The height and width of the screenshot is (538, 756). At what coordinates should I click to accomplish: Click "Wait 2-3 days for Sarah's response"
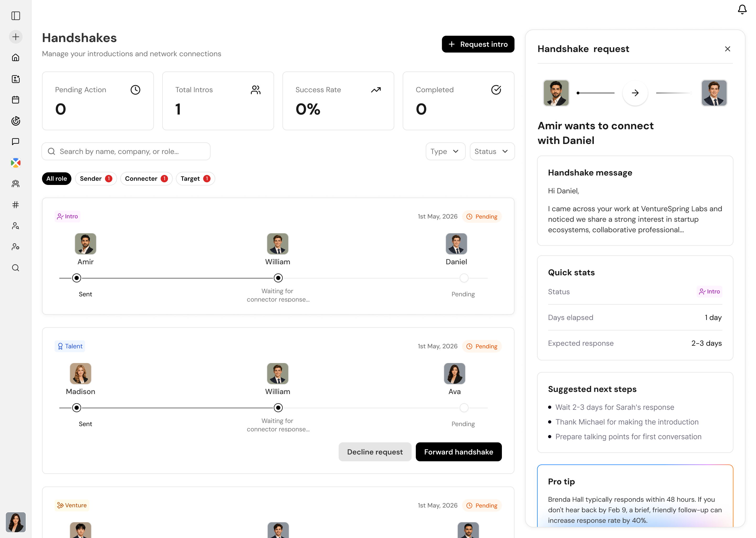click(x=614, y=407)
